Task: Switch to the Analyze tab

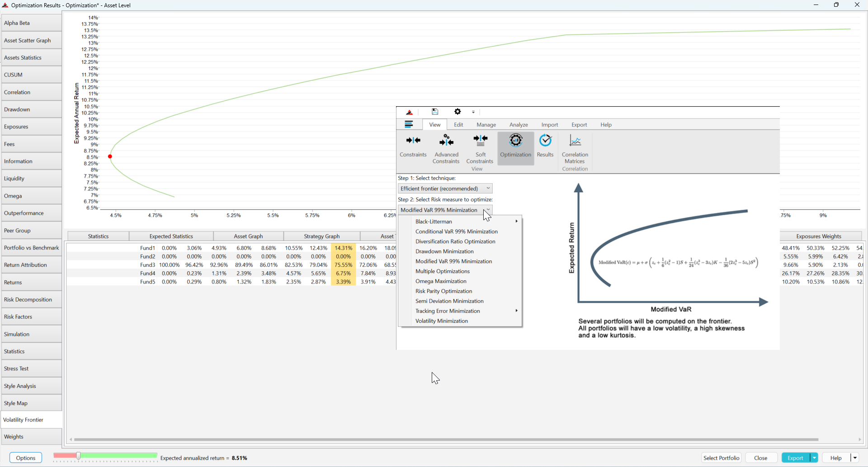Action: click(x=518, y=125)
